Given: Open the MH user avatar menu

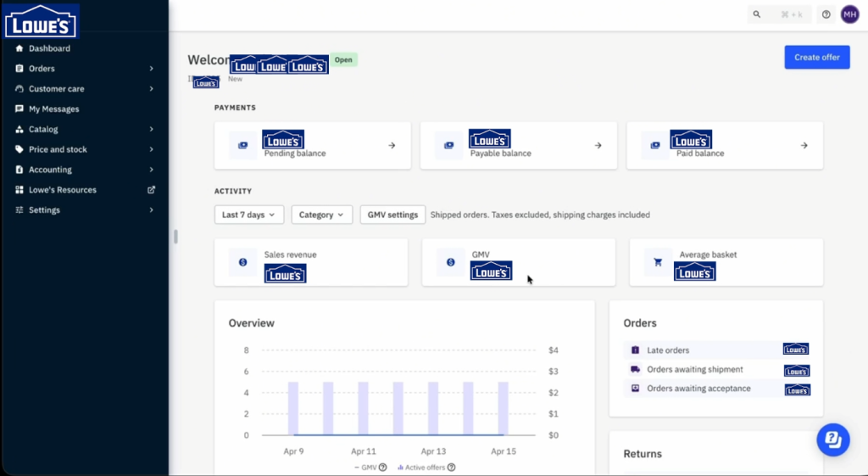Looking at the screenshot, I should (849, 14).
